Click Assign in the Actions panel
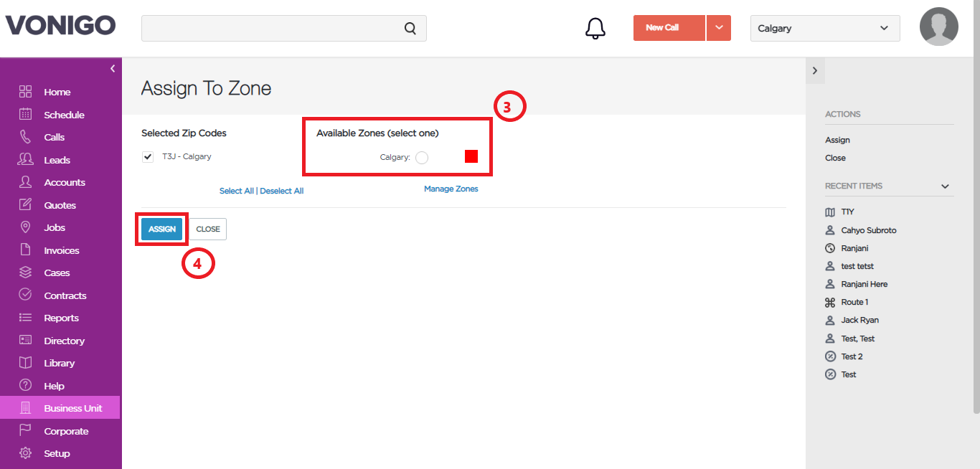 click(837, 140)
